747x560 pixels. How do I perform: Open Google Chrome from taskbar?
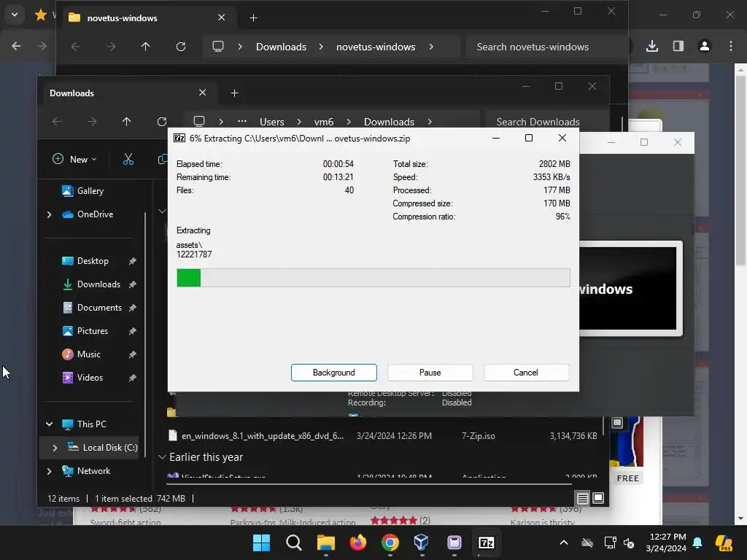(390, 542)
